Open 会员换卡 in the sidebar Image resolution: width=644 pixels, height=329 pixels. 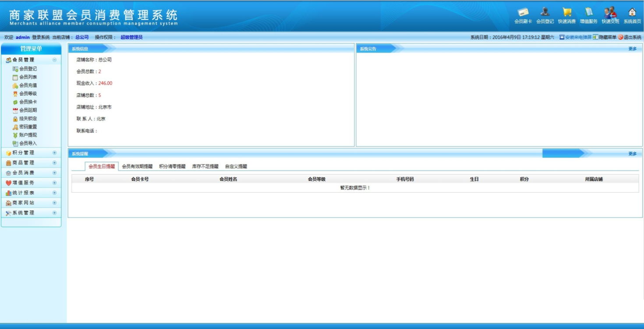[25, 102]
